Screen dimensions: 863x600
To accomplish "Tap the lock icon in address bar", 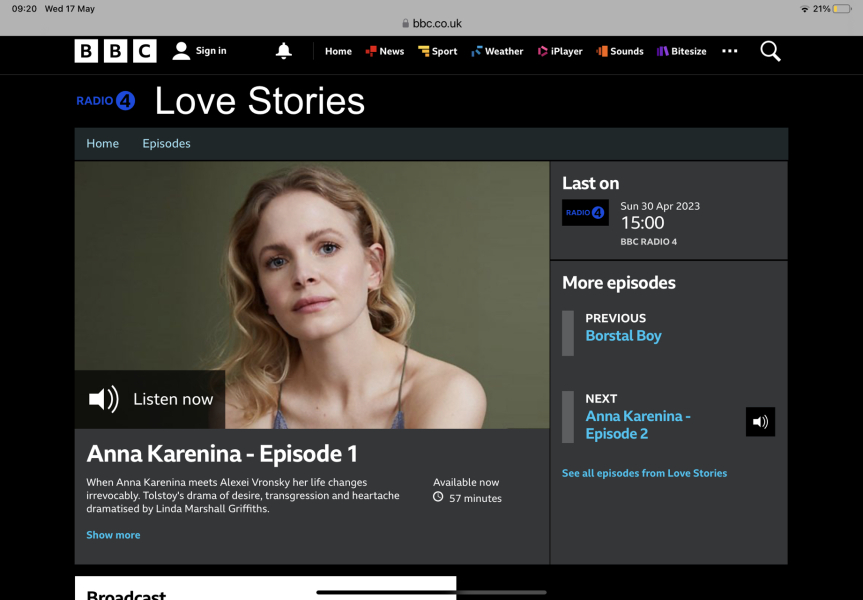I will pos(405,24).
